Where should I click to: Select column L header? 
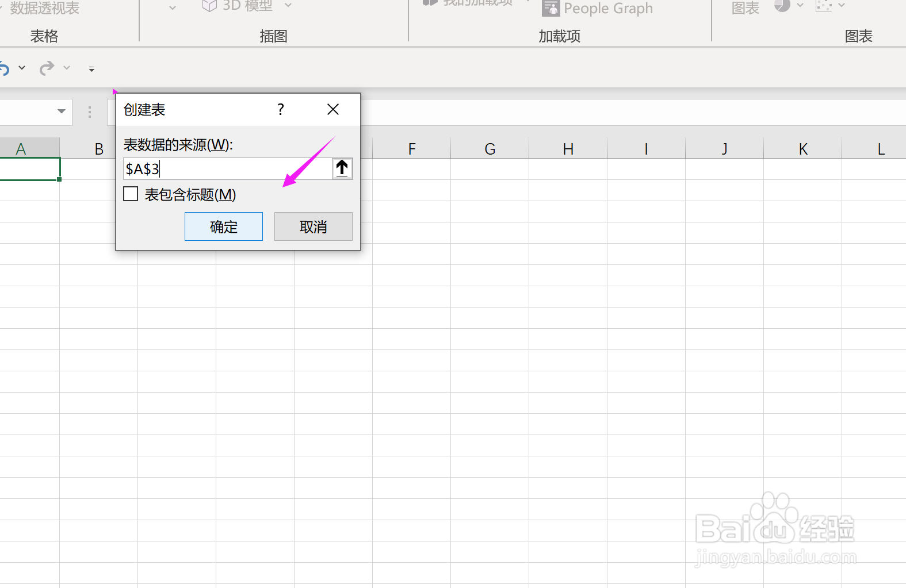(874, 149)
